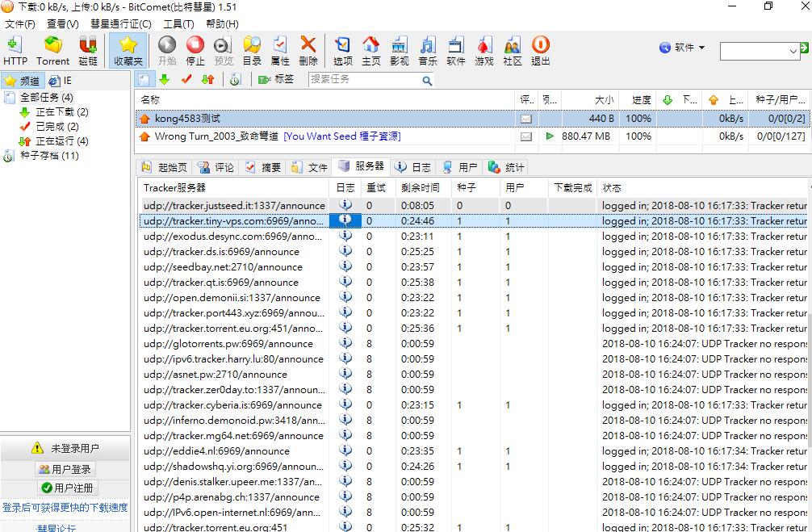Screen dimensions: 812x532
Task: Open the 用户 peers tab
Action: pyautogui.click(x=459, y=167)
